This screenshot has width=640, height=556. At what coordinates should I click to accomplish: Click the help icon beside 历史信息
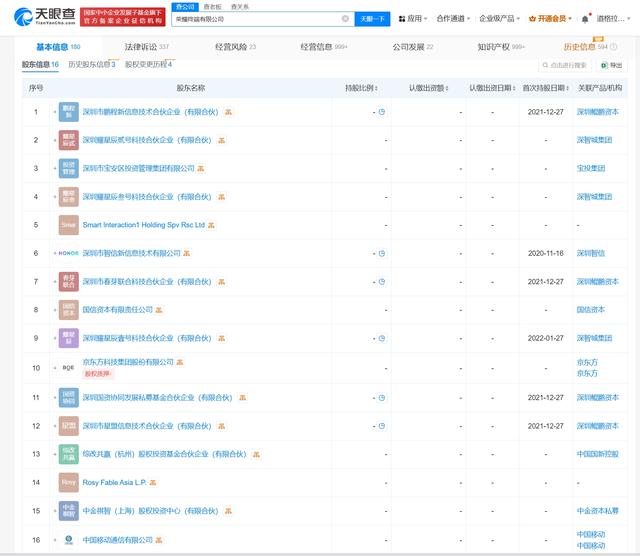pyautogui.click(x=613, y=47)
